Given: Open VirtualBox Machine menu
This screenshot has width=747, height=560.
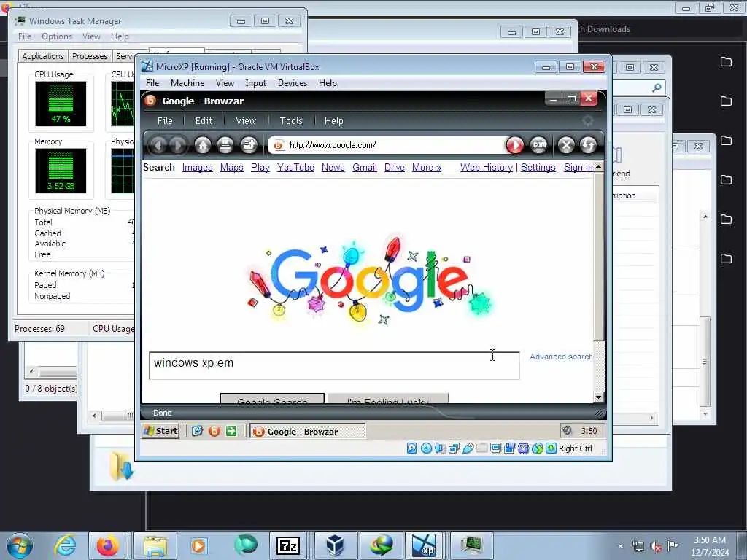Looking at the screenshot, I should (x=187, y=83).
